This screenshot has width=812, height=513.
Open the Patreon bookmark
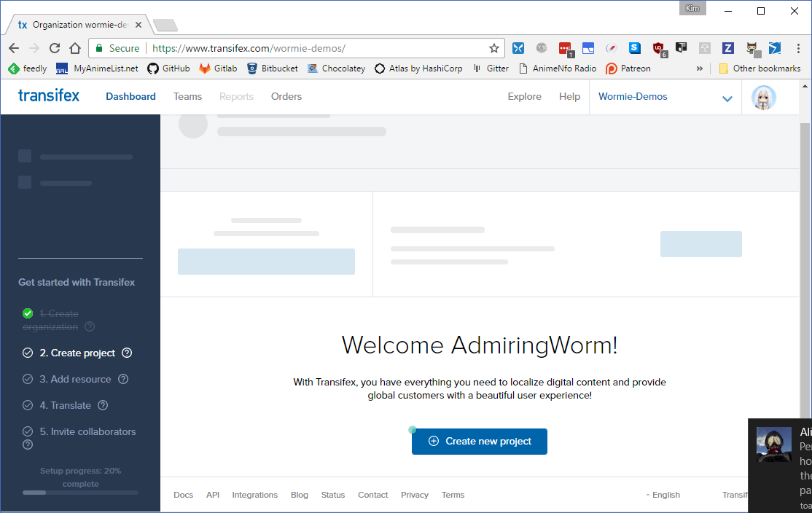[x=628, y=68]
